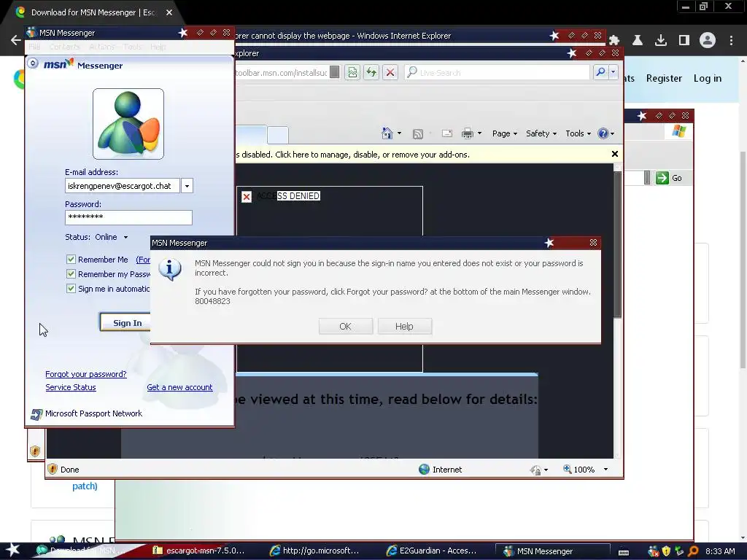Click Help in the sign-in error dialog
The image size is (747, 560).
pyautogui.click(x=404, y=326)
